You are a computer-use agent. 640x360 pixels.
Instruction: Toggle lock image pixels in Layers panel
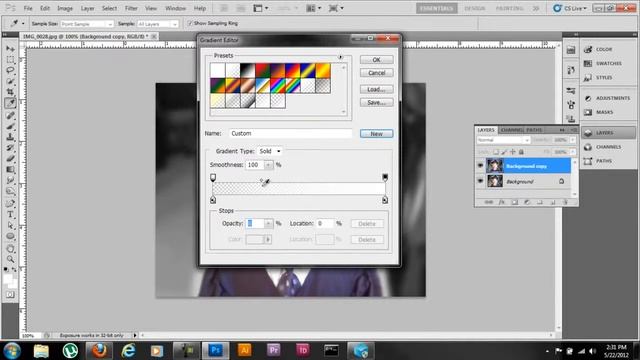click(504, 152)
